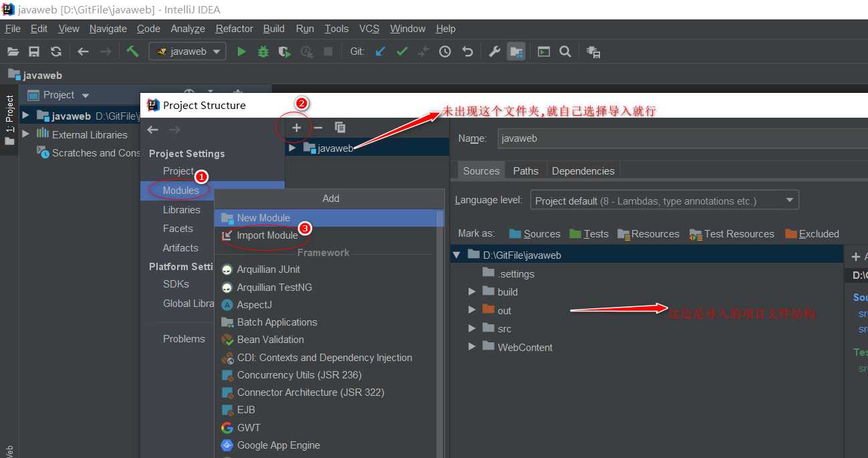The image size is (868, 458).
Task: Commit changes with the green checkmark
Action: point(402,51)
